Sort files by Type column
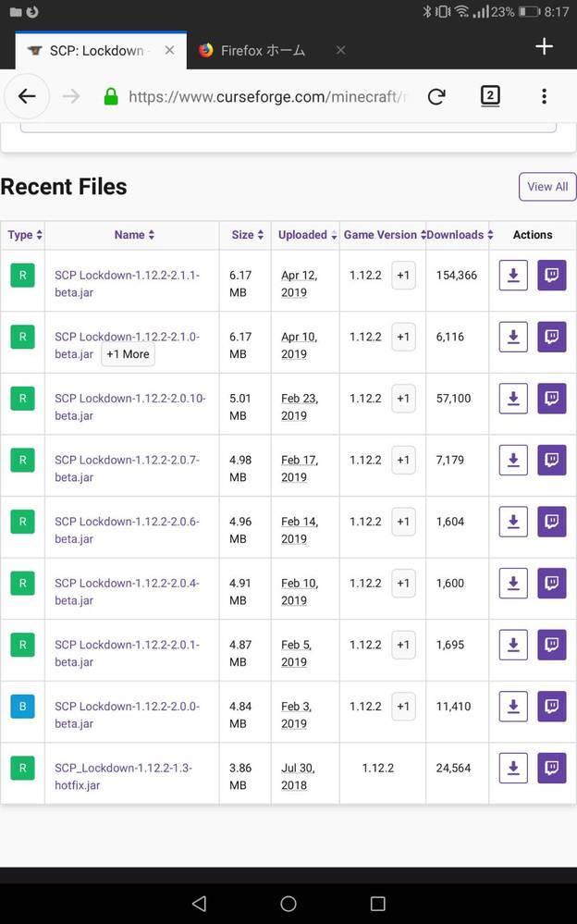Image resolution: width=577 pixels, height=924 pixels. (25, 235)
